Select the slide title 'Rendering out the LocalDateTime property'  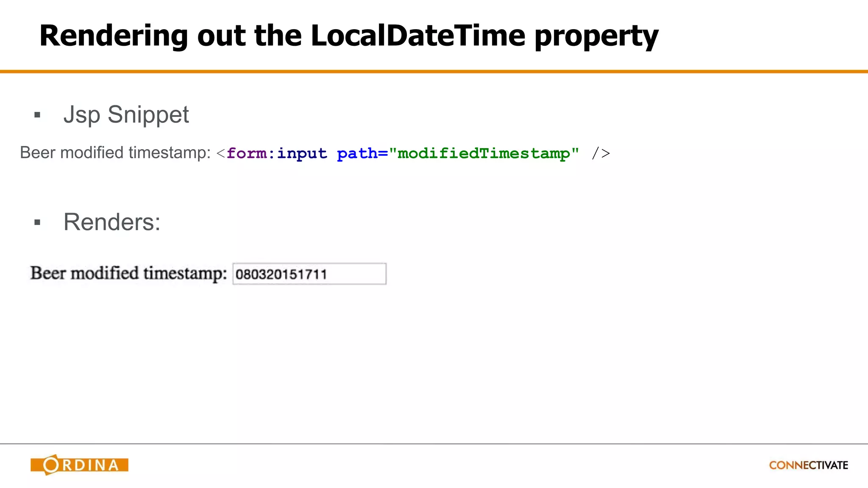coord(349,36)
